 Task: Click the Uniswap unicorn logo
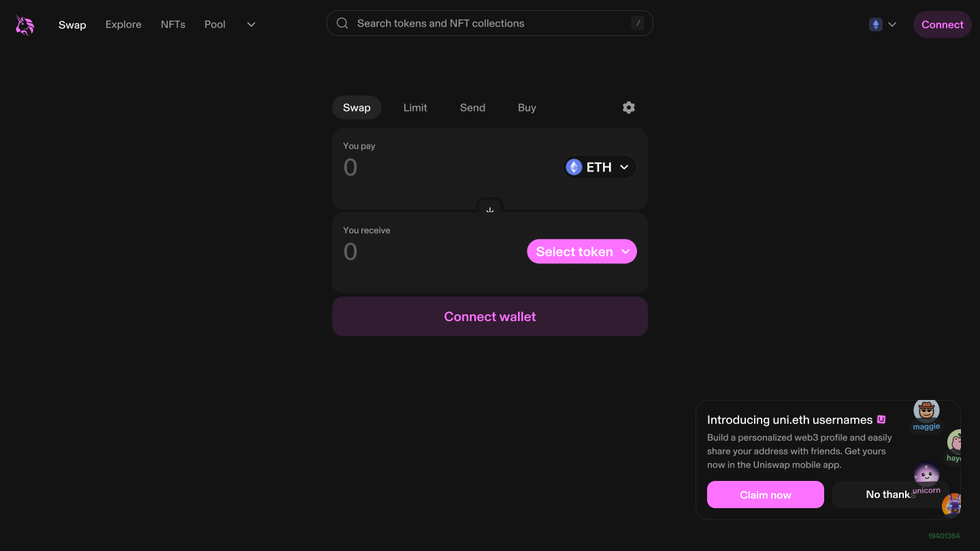coord(25,24)
